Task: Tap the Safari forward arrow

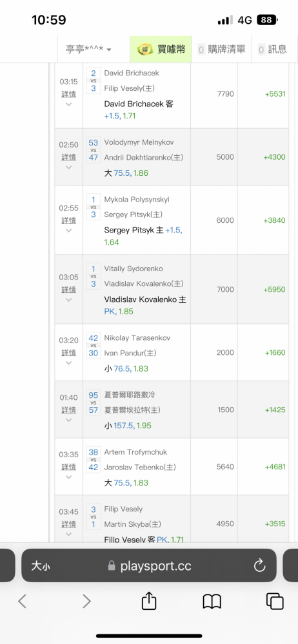Action: point(86,601)
